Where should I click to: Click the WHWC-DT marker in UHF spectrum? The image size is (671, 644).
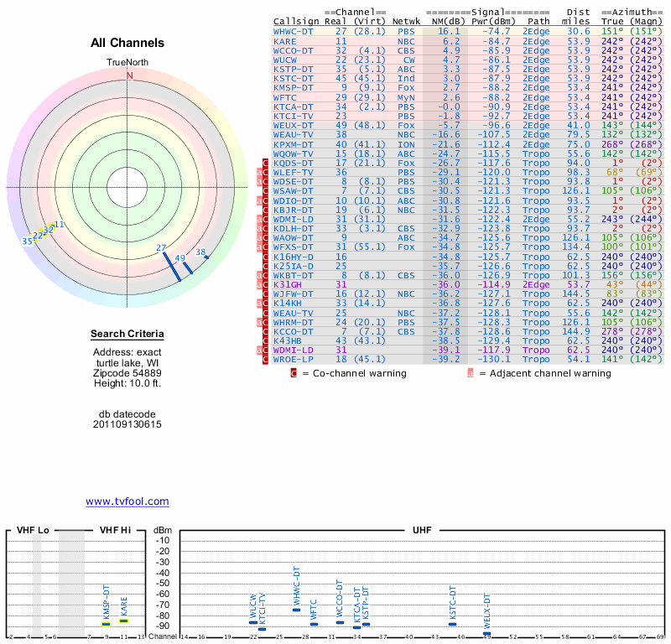pos(296,610)
